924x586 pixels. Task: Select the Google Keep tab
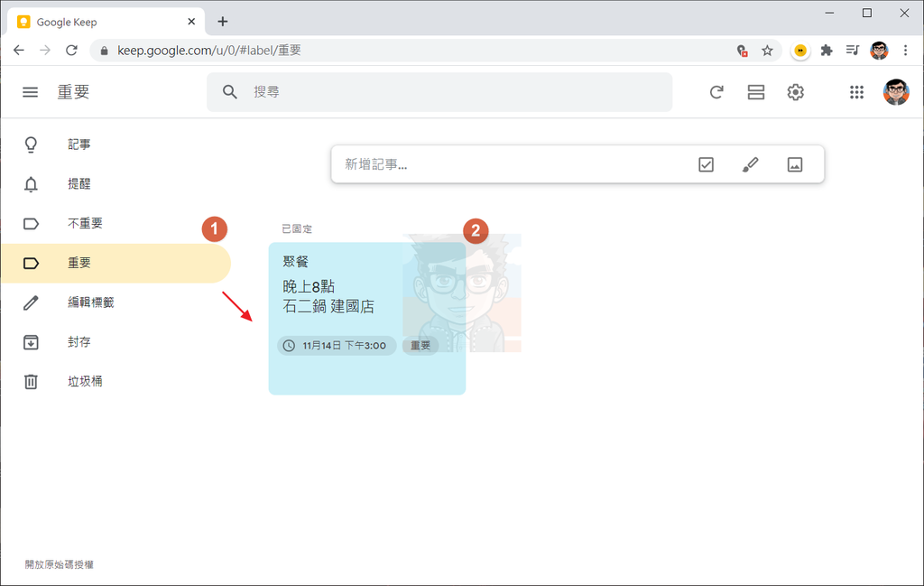click(x=106, y=22)
